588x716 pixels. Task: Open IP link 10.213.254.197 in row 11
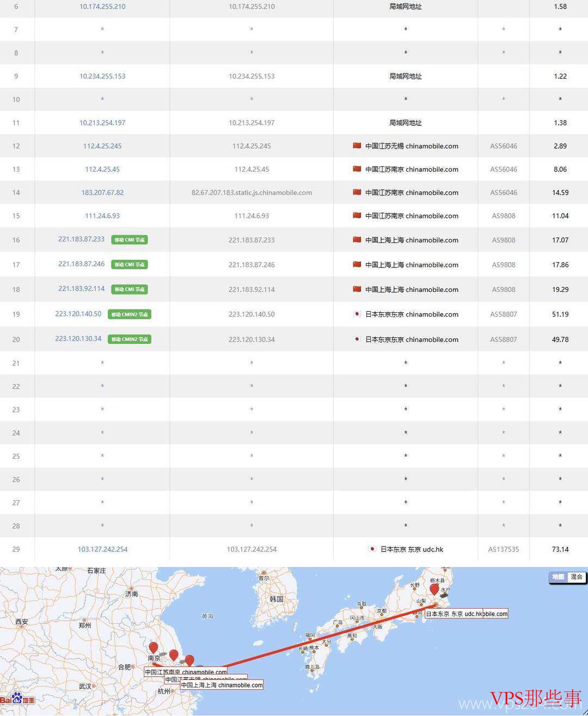coord(102,123)
